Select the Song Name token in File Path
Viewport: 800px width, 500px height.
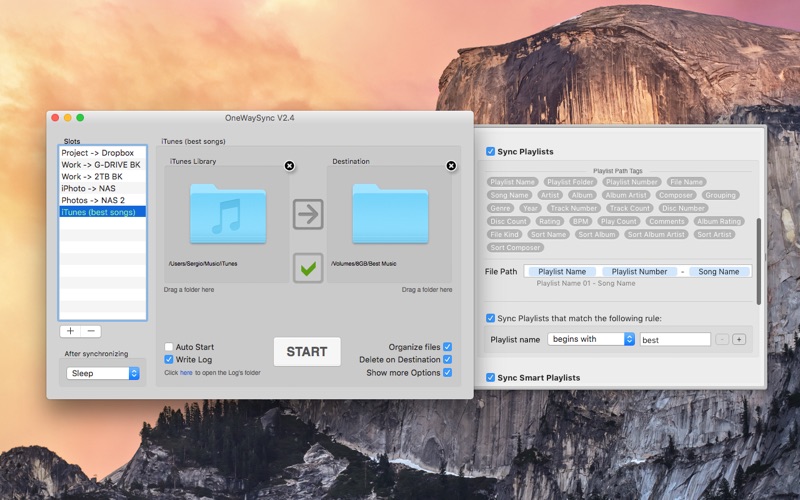tap(718, 271)
